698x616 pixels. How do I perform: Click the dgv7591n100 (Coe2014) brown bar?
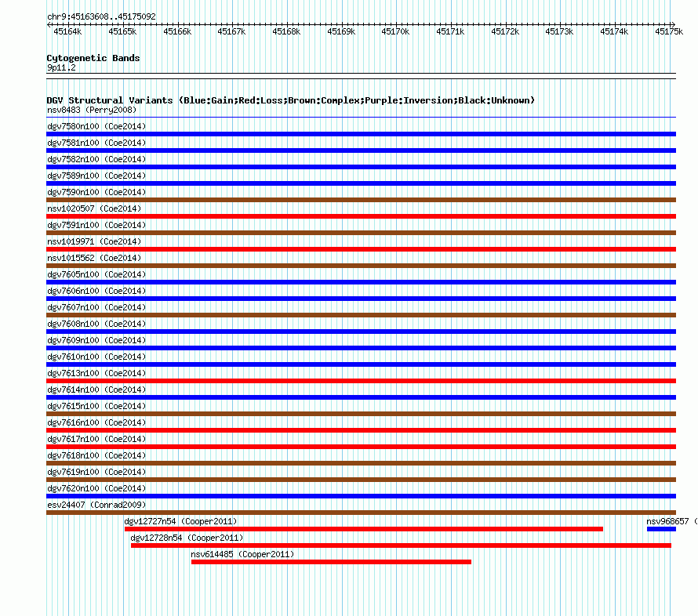(361, 233)
